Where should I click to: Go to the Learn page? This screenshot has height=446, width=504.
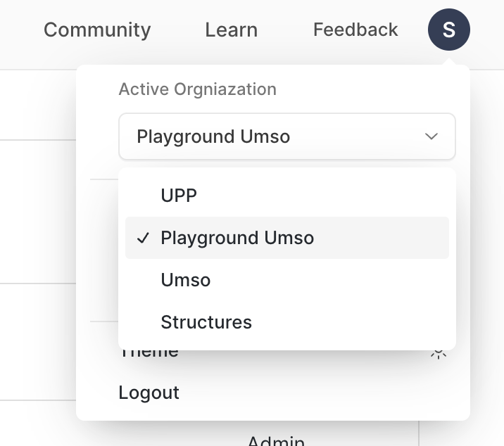(231, 30)
